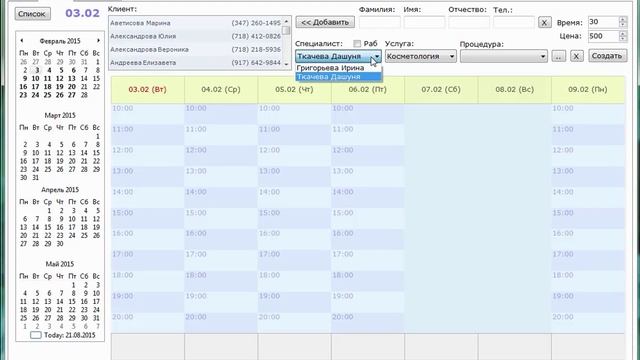
Task: Click the Цена field showing 500
Action: click(x=603, y=36)
